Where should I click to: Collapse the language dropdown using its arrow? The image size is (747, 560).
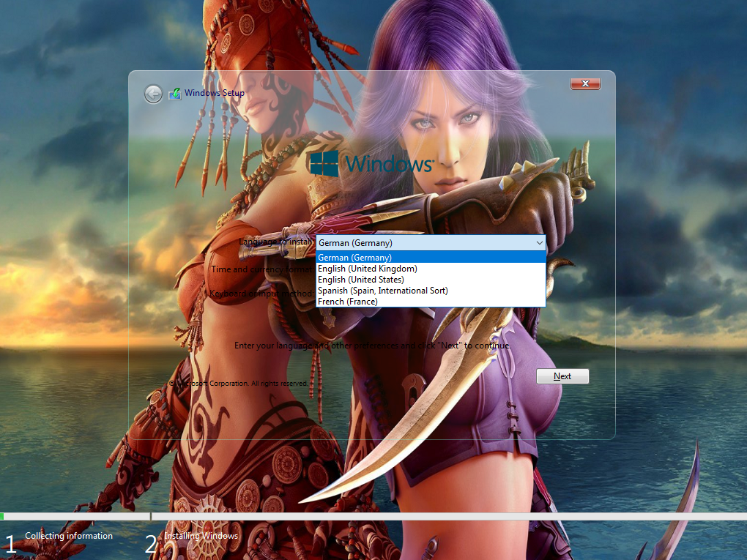tap(539, 243)
